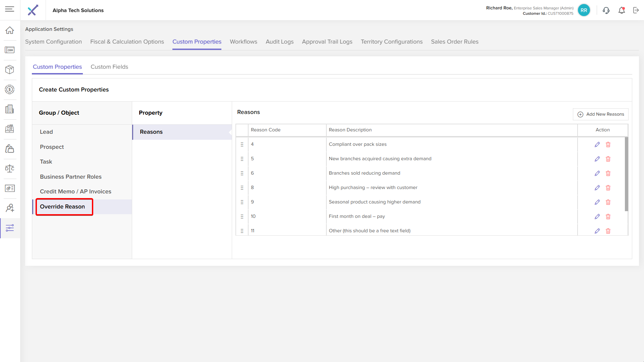
Task: Select Credit Memo / AP Invoices group
Action: (x=75, y=191)
